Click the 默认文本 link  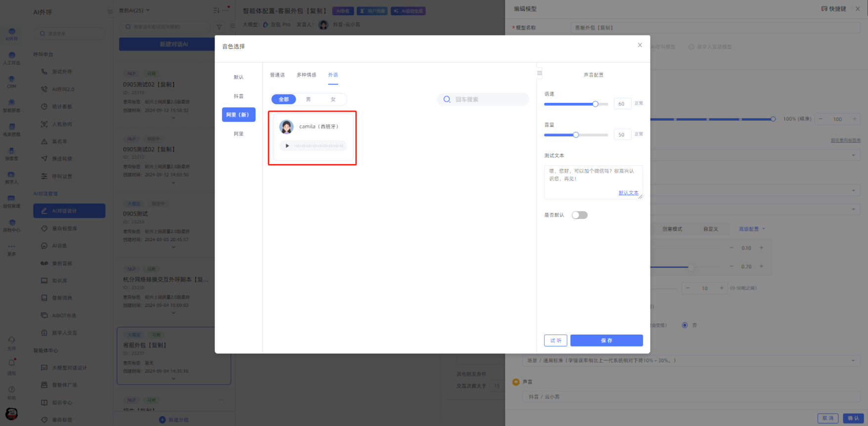click(x=628, y=193)
